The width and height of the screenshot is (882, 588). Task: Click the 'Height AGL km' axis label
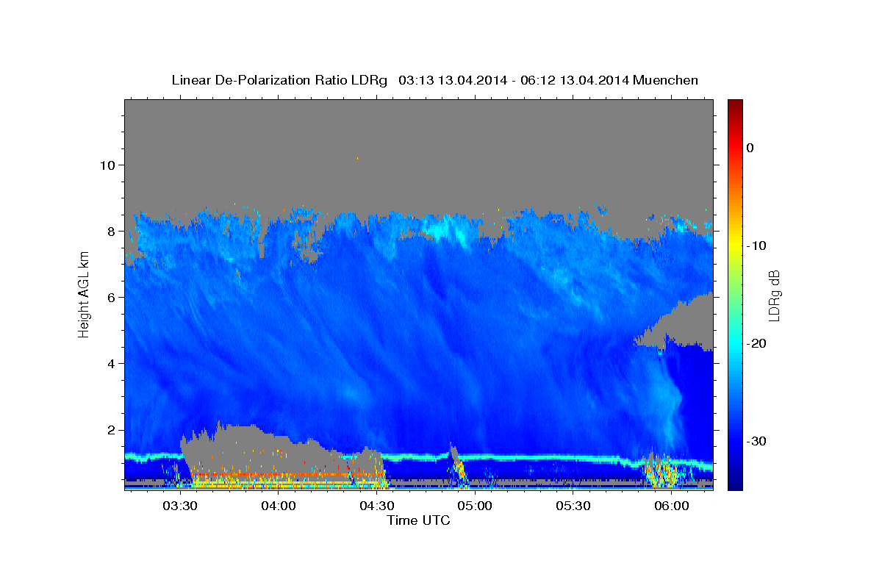coord(84,295)
